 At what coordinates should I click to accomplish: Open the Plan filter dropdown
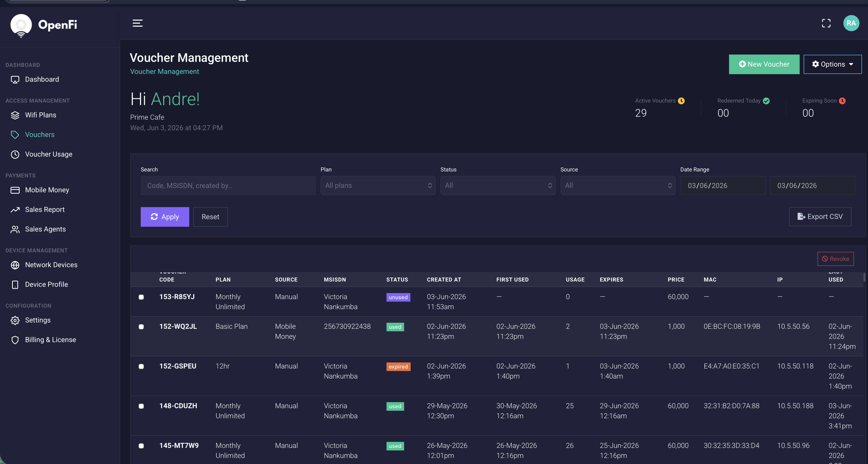pyautogui.click(x=378, y=185)
